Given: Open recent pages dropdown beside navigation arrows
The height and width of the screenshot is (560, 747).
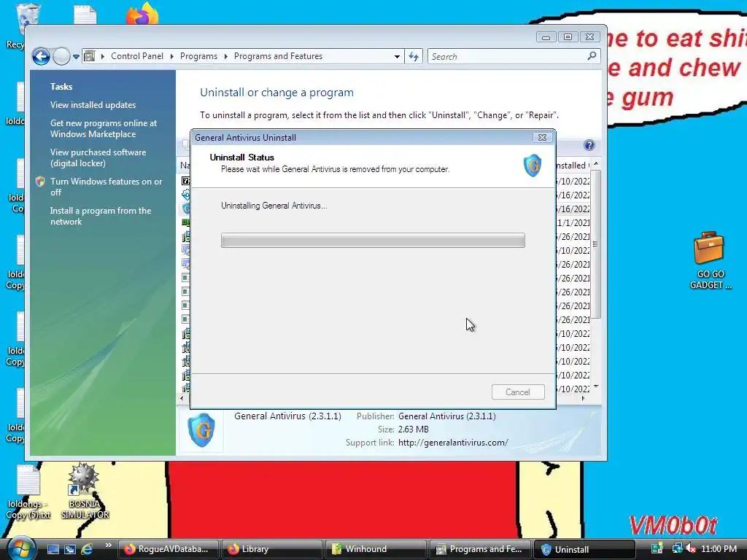Looking at the screenshot, I should point(76,57).
